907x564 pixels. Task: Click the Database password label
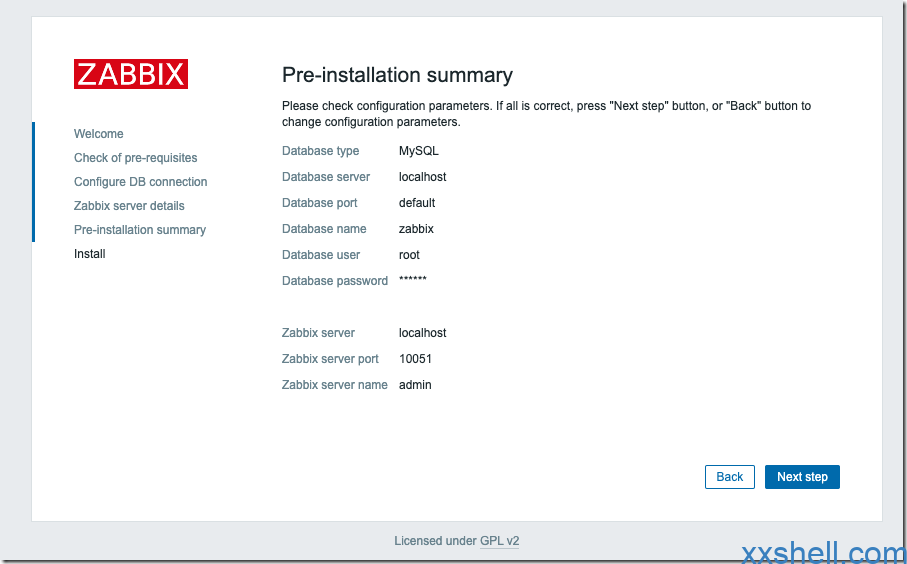(334, 281)
